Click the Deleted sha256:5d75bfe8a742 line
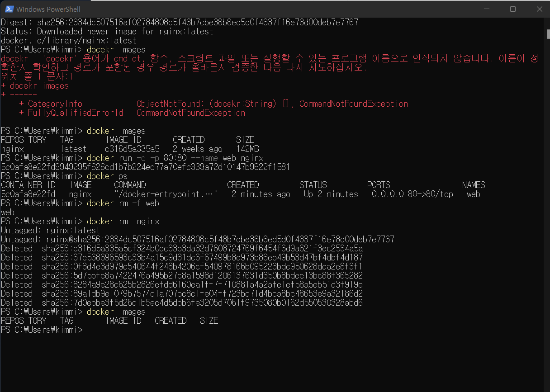 (182, 275)
